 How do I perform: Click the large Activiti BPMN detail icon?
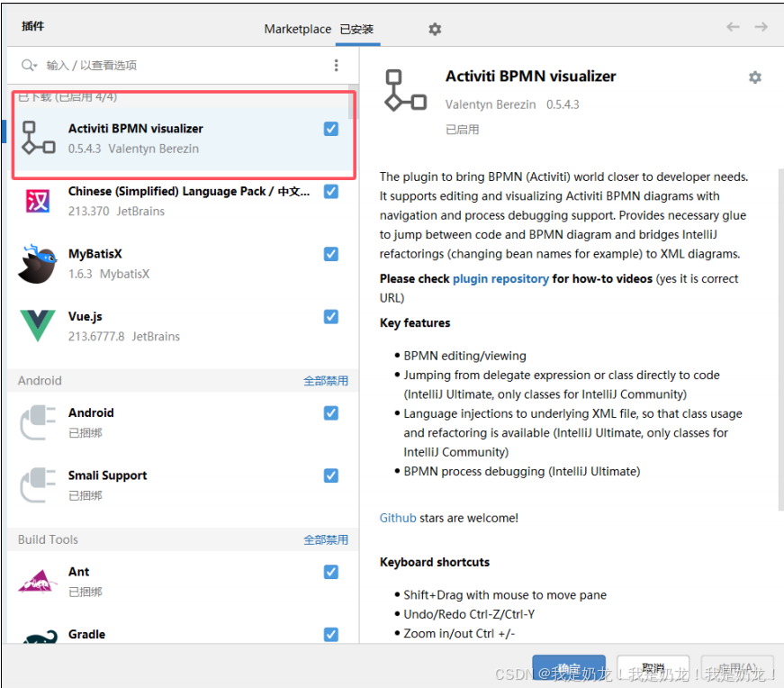coord(405,90)
